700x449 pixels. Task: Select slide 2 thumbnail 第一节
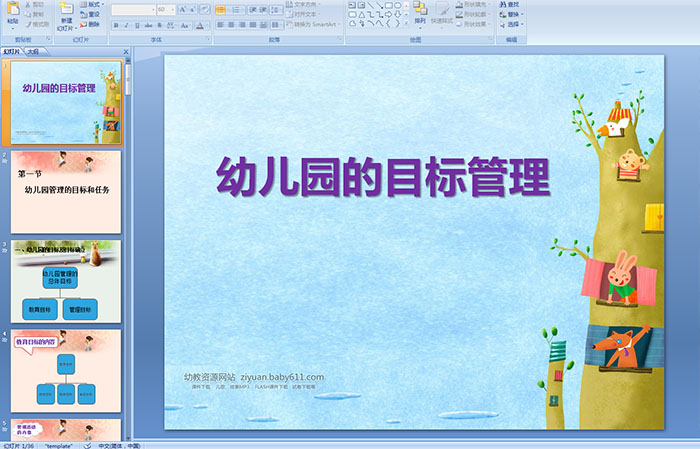click(x=66, y=192)
